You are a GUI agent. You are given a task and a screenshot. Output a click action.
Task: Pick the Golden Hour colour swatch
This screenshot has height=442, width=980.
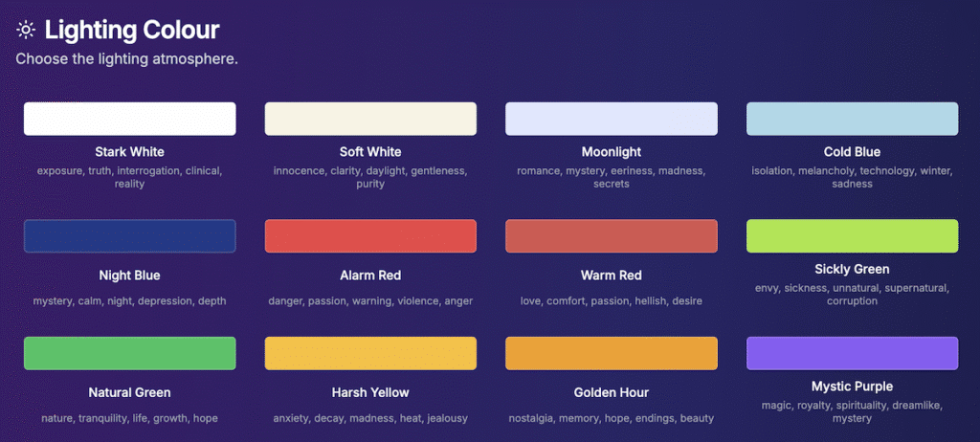[612, 353]
